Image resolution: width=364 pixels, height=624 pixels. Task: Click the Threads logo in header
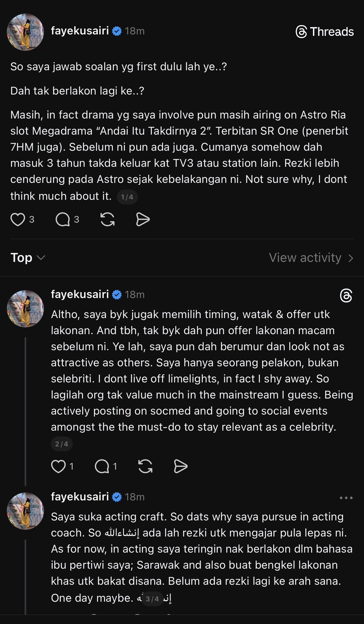pos(324,32)
